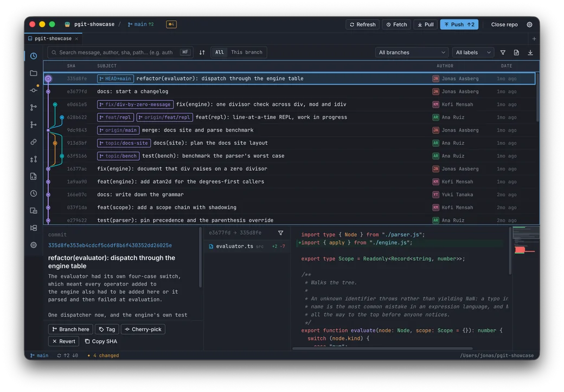Select commit 'docs: start a changelog'
This screenshot has height=392, width=564.
coord(290,91)
